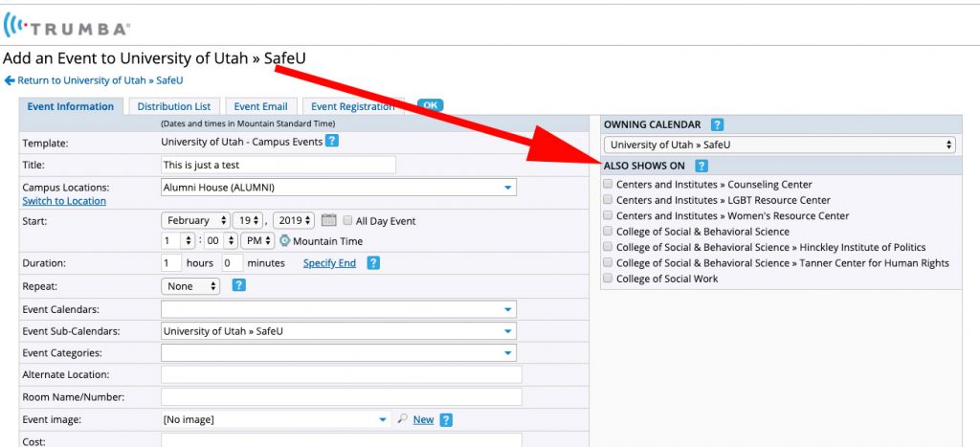Click the OK button

coord(430,105)
